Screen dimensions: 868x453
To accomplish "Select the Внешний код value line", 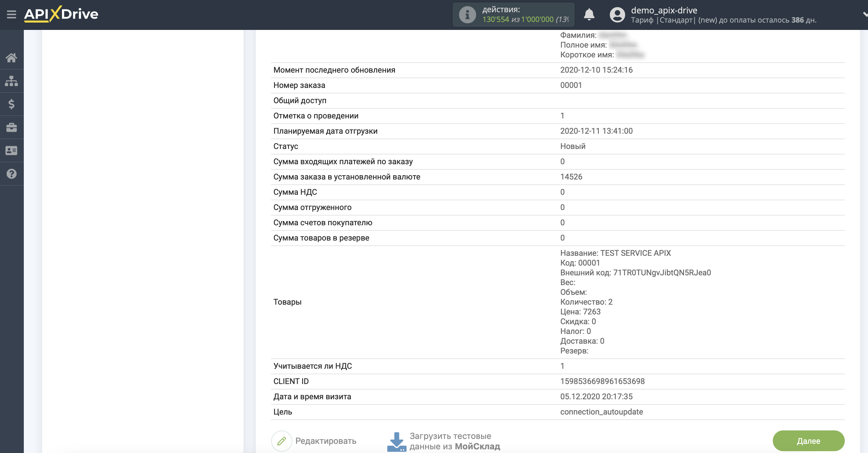I will coord(635,273).
